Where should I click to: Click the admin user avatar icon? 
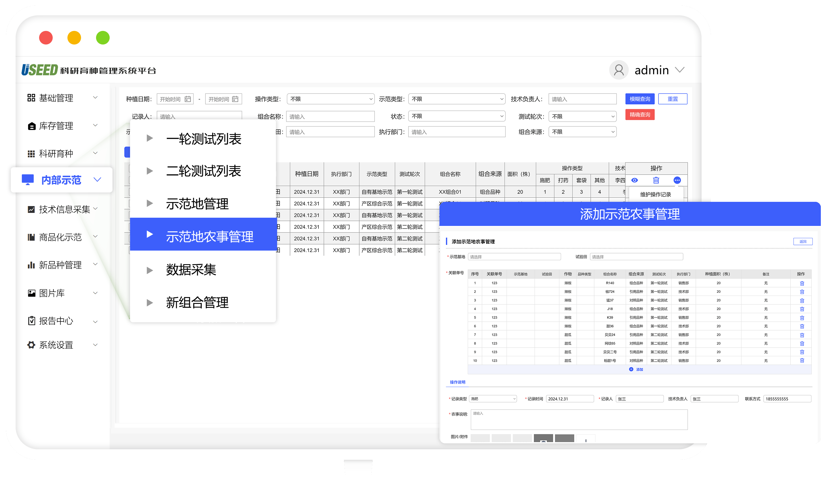[x=619, y=70]
